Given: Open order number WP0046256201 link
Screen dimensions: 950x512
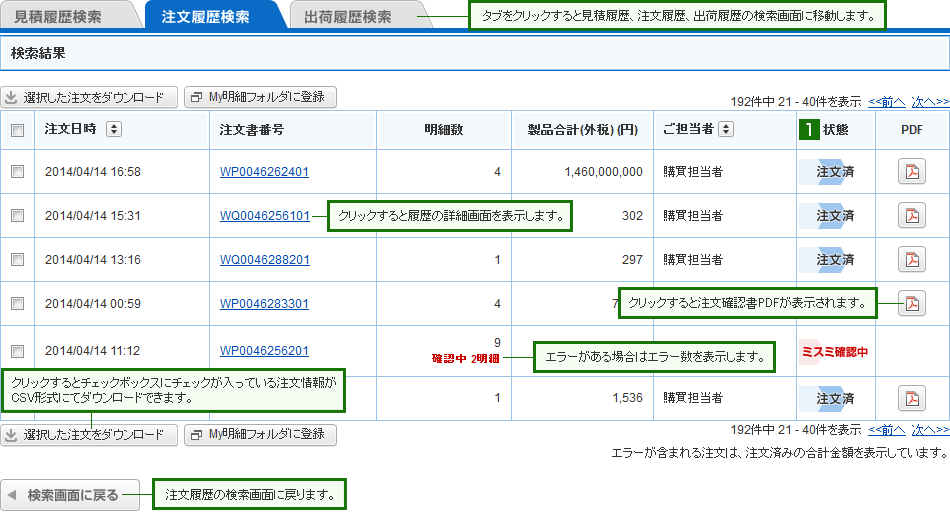Looking at the screenshot, I should [264, 351].
